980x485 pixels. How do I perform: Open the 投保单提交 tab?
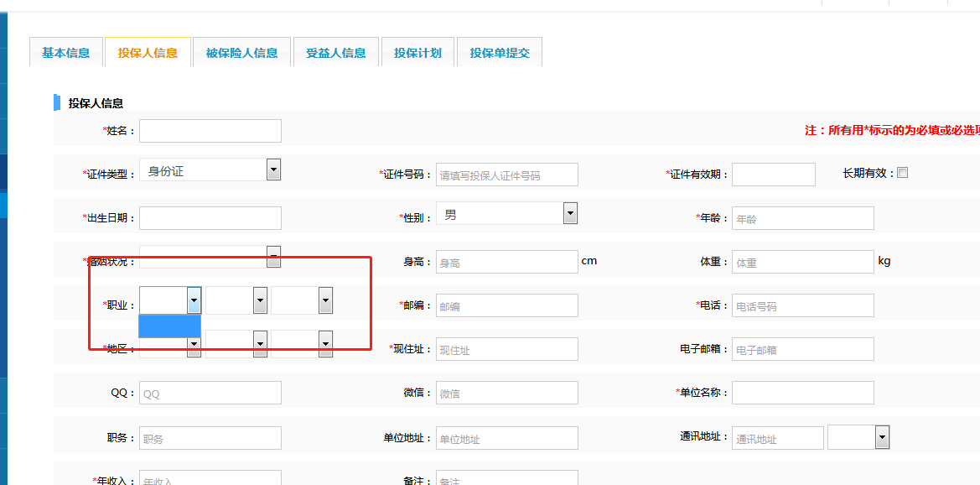(500, 53)
